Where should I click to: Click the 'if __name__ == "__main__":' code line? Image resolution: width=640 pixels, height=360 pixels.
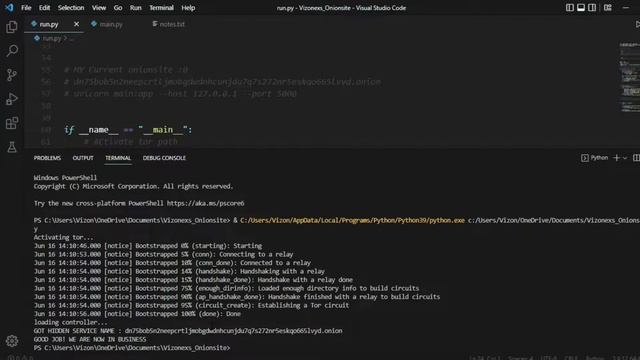coord(128,130)
